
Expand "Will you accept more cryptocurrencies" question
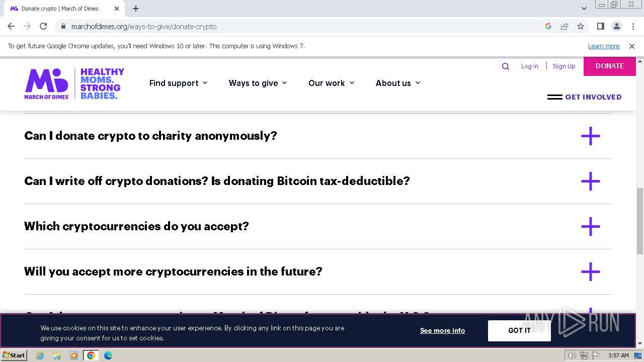pos(590,272)
